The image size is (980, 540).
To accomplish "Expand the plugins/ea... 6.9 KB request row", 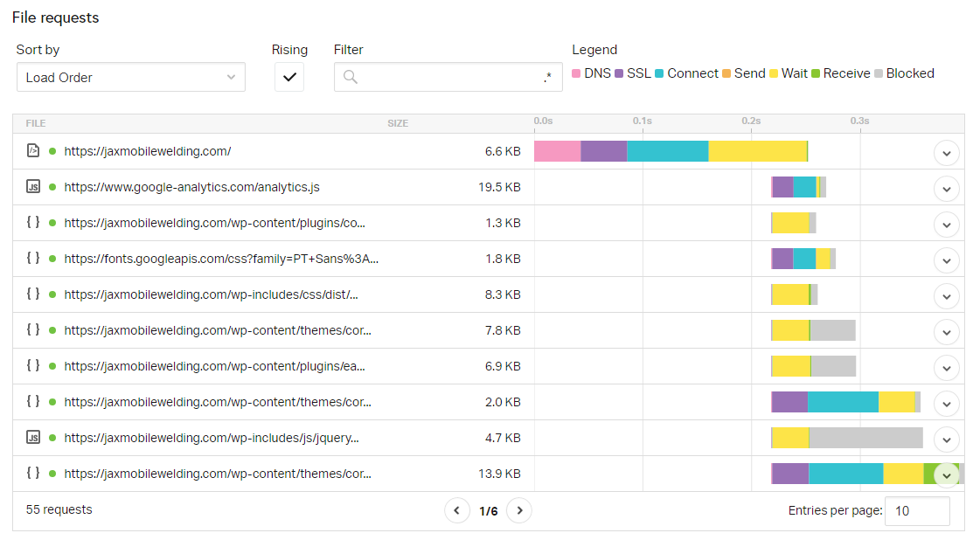I will point(946,368).
